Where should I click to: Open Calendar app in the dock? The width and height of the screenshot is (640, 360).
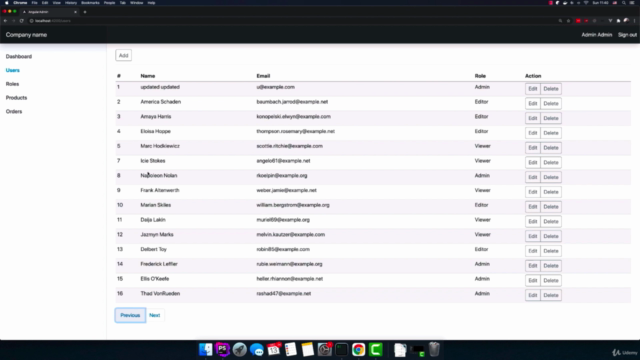(x=274, y=349)
